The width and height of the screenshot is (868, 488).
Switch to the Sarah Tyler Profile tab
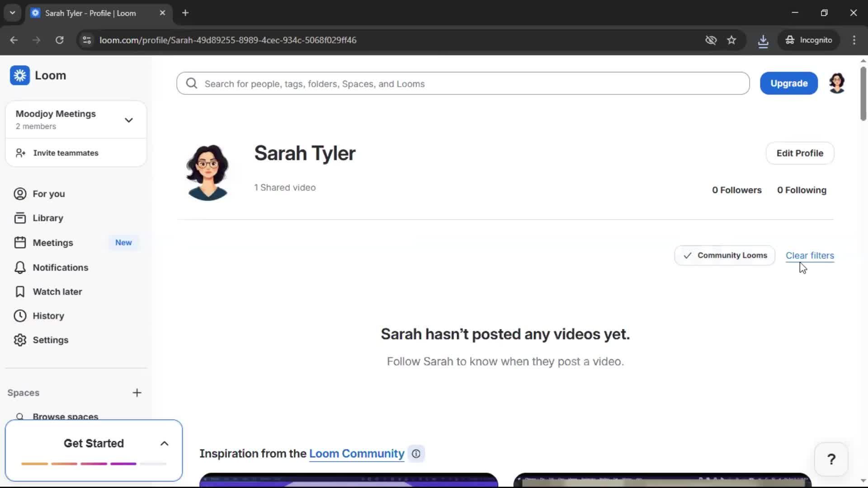pyautogui.click(x=90, y=13)
